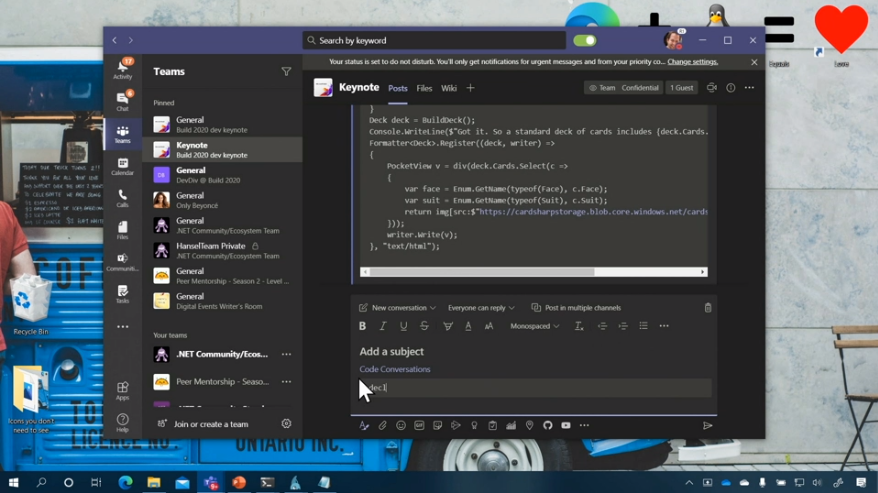Screen dimensions: 878x493
Task: Open Tasks app in the left rail
Action: click(123, 294)
